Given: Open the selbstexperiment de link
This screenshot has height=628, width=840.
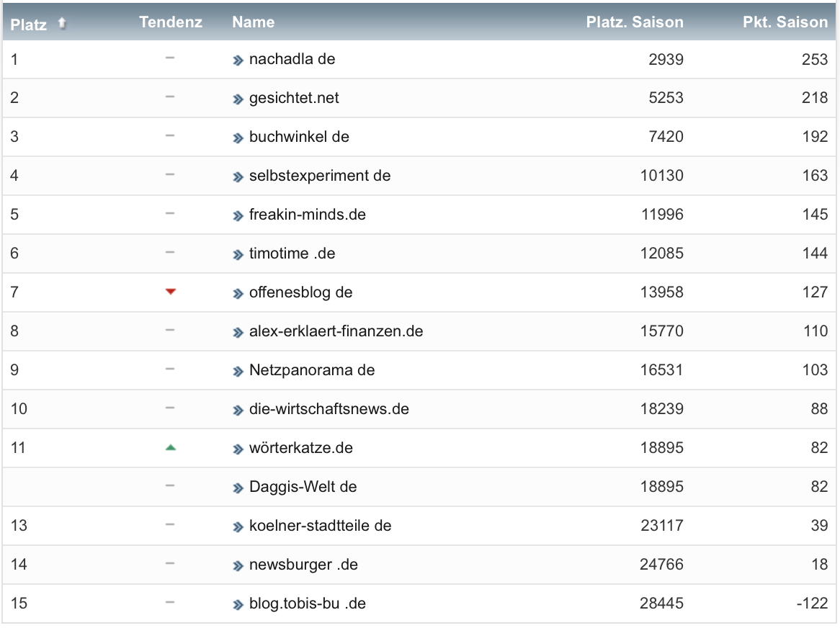Looking at the screenshot, I should [x=320, y=176].
